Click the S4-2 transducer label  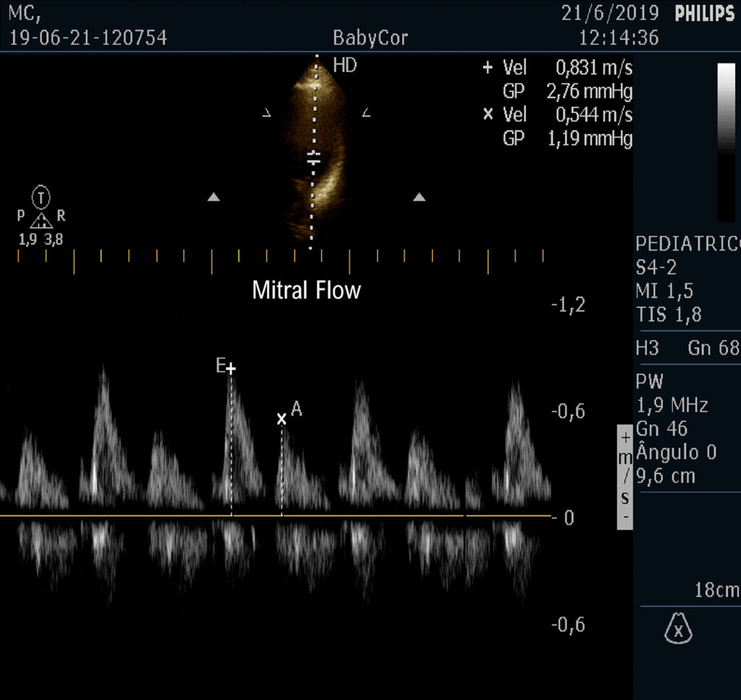pyautogui.click(x=656, y=268)
